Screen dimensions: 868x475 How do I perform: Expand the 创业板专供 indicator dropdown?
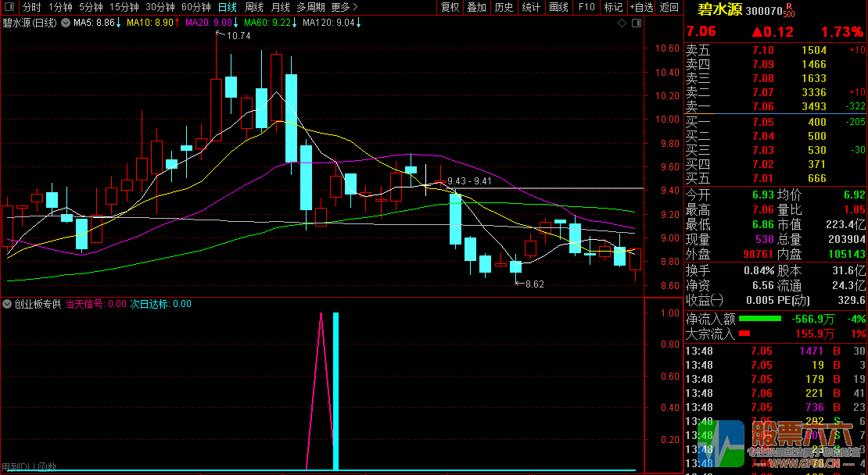7,304
